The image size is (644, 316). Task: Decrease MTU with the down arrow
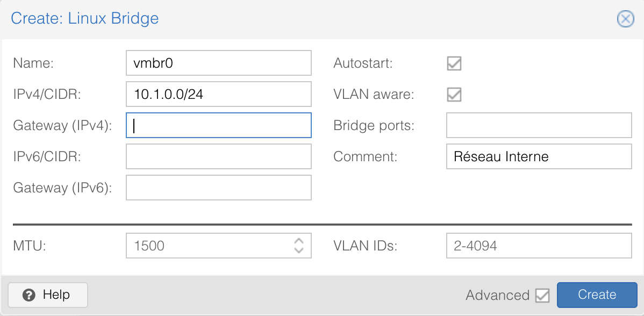pyautogui.click(x=299, y=250)
